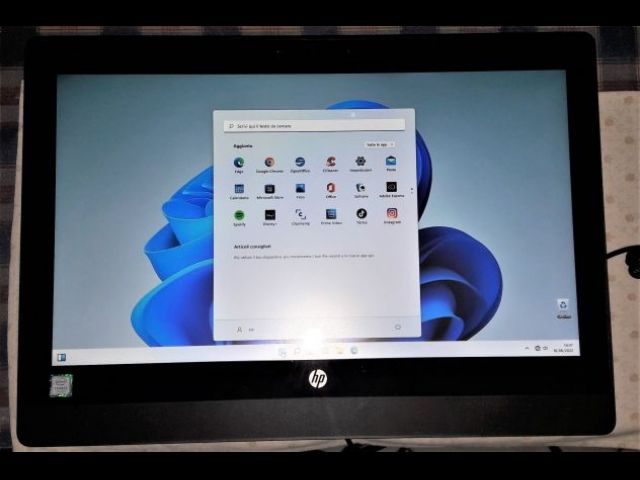Launch the Office pinned app
Viewport: 640px width, 480px height.
(x=331, y=191)
